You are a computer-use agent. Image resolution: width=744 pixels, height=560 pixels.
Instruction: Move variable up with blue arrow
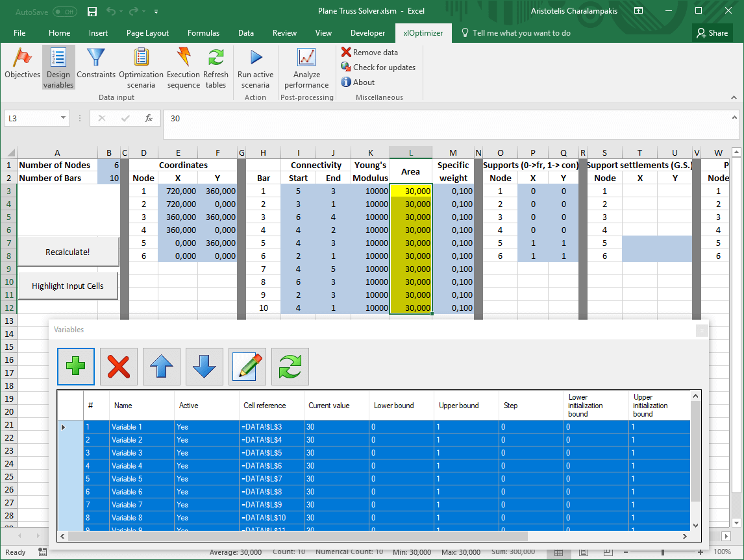161,367
